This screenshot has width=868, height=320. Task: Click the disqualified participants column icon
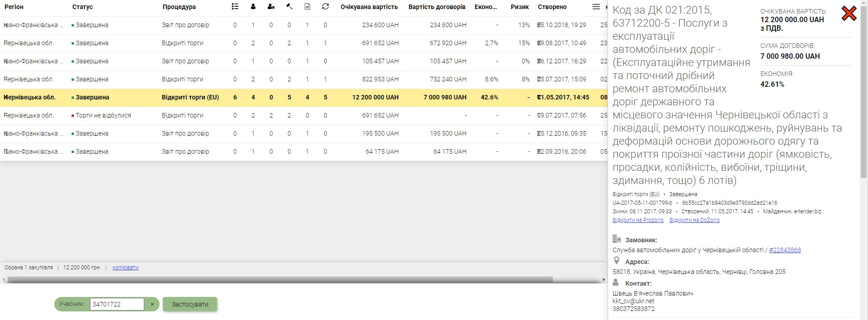(x=271, y=7)
